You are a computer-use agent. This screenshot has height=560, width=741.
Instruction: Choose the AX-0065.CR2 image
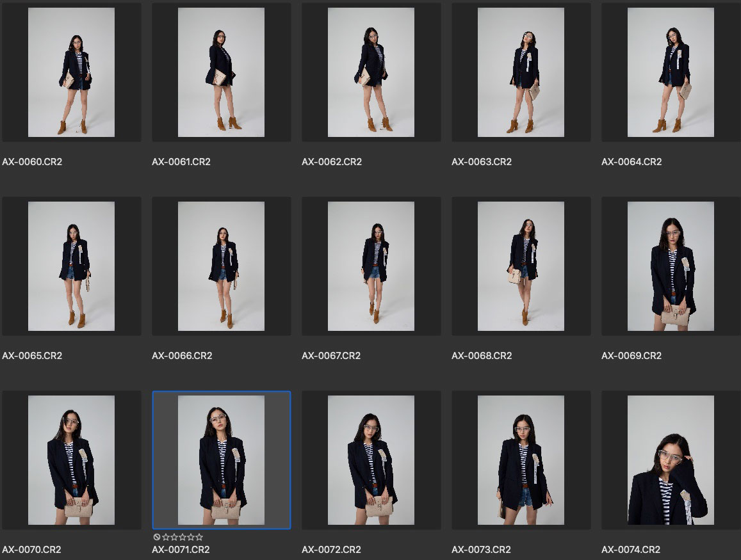point(71,266)
